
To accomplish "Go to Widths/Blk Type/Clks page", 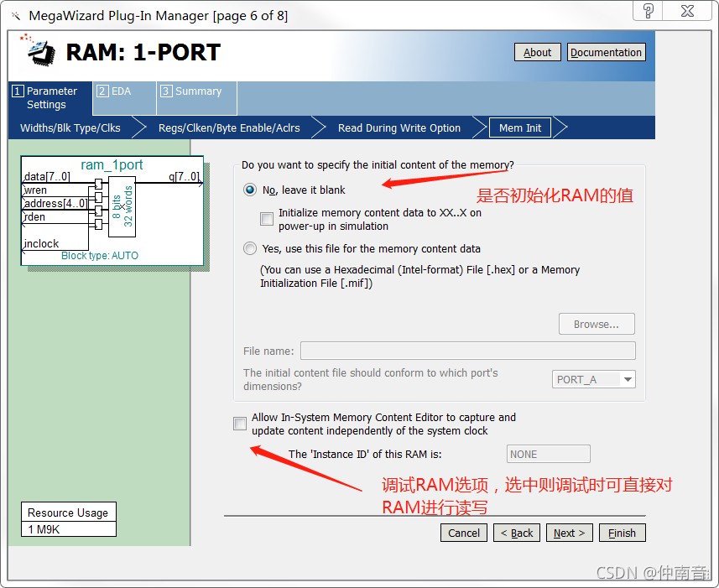I will point(70,127).
